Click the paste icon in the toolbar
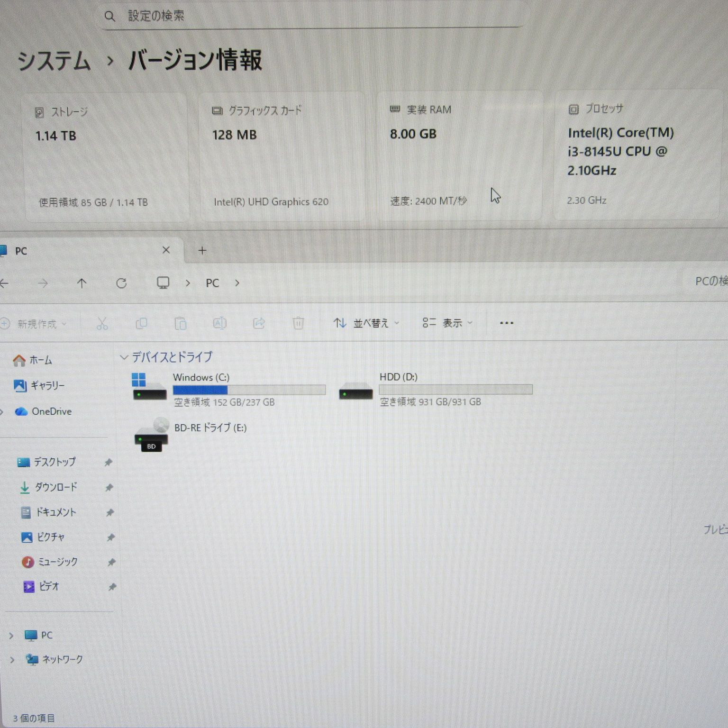 click(x=181, y=323)
